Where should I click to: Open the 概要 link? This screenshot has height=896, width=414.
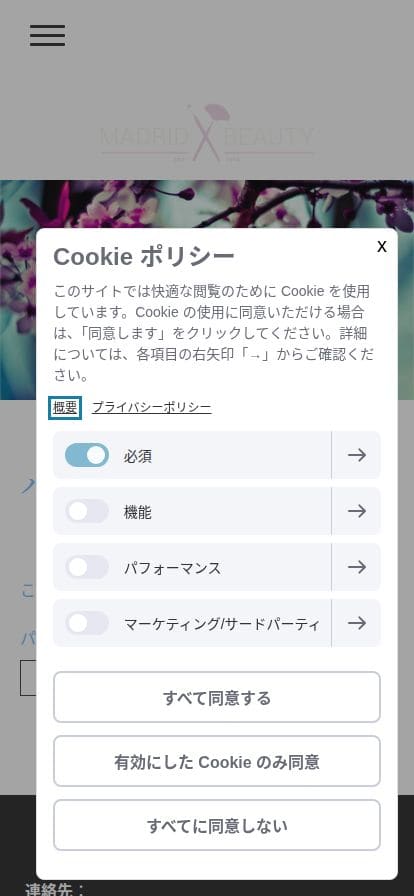tap(65, 407)
